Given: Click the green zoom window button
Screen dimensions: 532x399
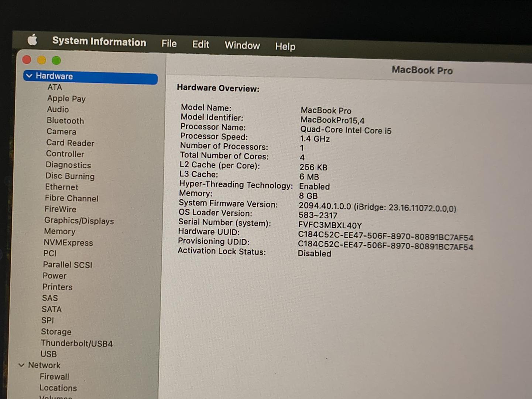Looking at the screenshot, I should (x=56, y=61).
